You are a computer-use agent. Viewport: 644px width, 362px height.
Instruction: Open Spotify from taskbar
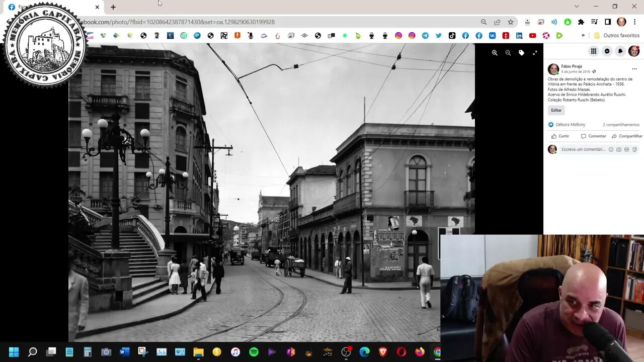254,352
